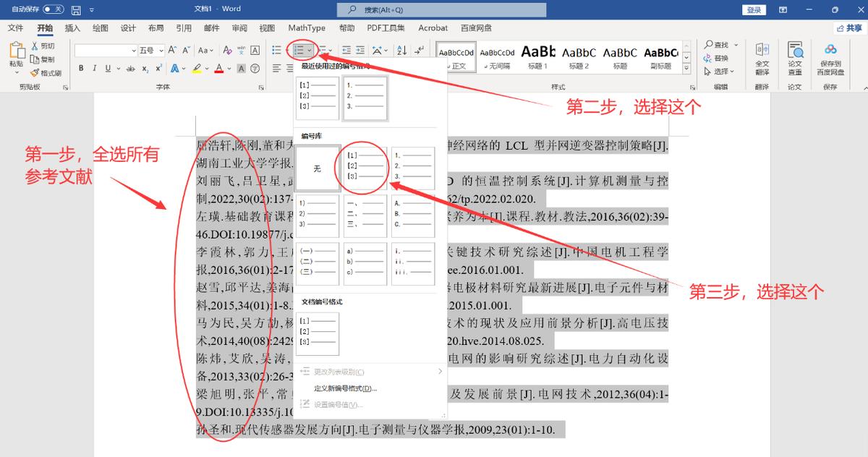Switch to the 插入 ribbon tab
This screenshot has width=868, height=457.
[73, 27]
